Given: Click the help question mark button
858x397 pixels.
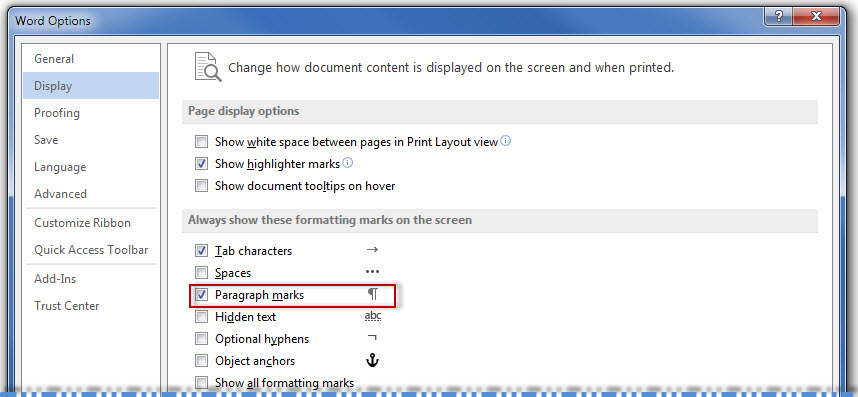Looking at the screenshot, I should point(779,17).
